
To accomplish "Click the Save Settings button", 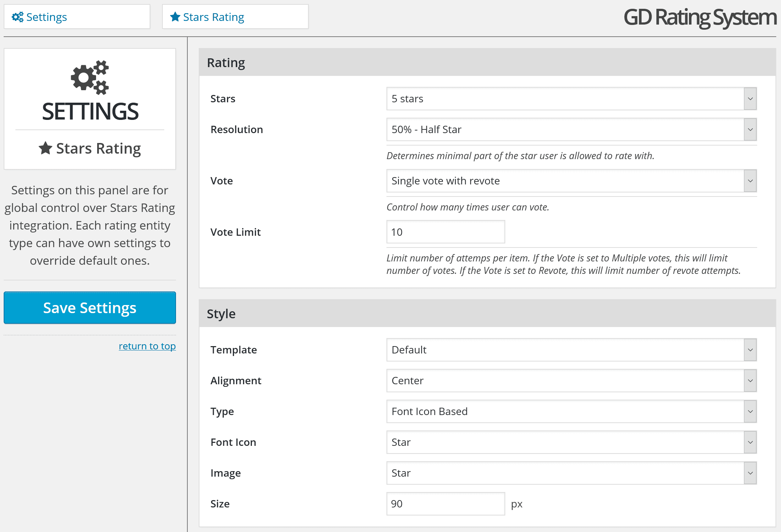I will (x=90, y=308).
